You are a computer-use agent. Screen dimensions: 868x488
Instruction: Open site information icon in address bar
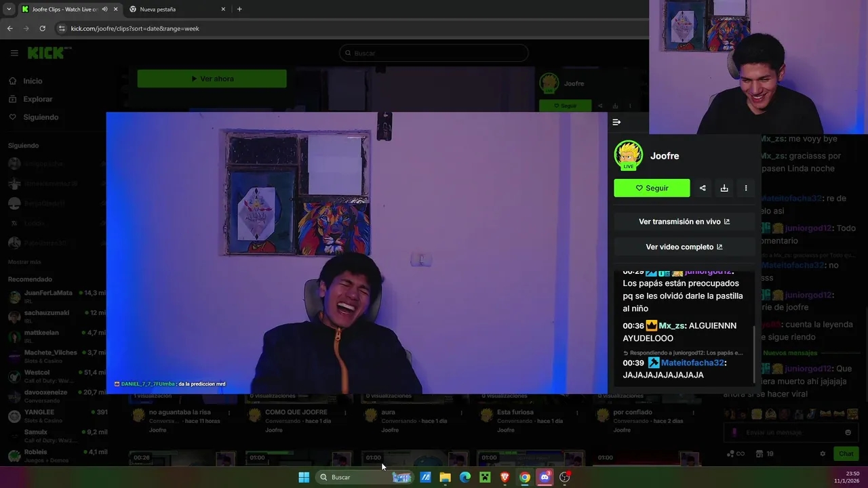(x=62, y=28)
